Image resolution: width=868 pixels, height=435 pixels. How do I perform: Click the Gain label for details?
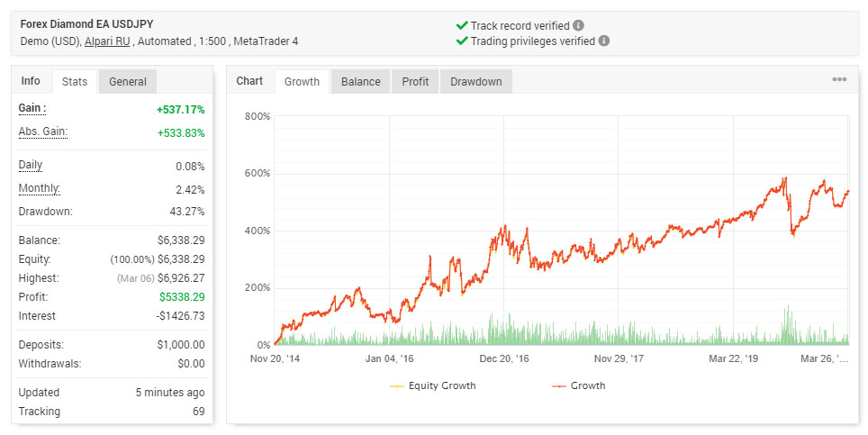32,108
